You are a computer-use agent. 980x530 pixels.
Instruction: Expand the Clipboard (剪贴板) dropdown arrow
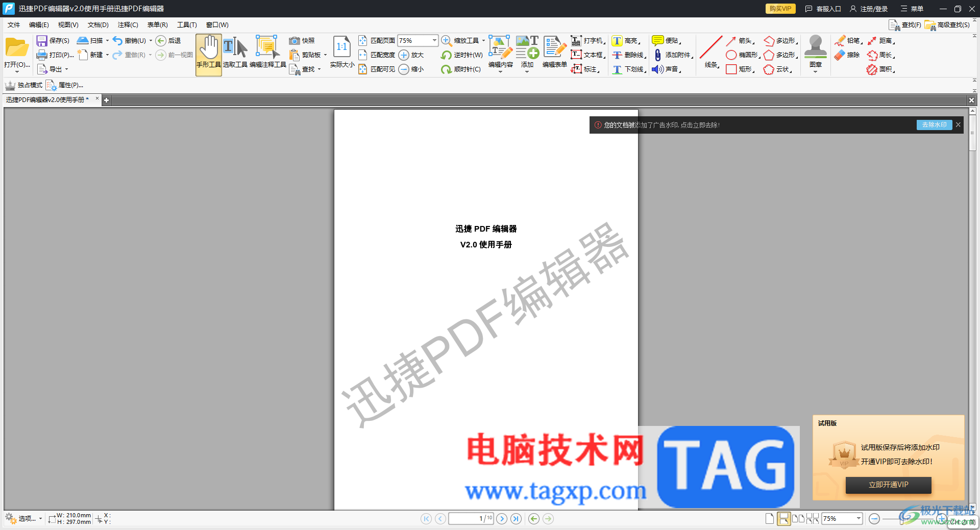click(x=325, y=55)
